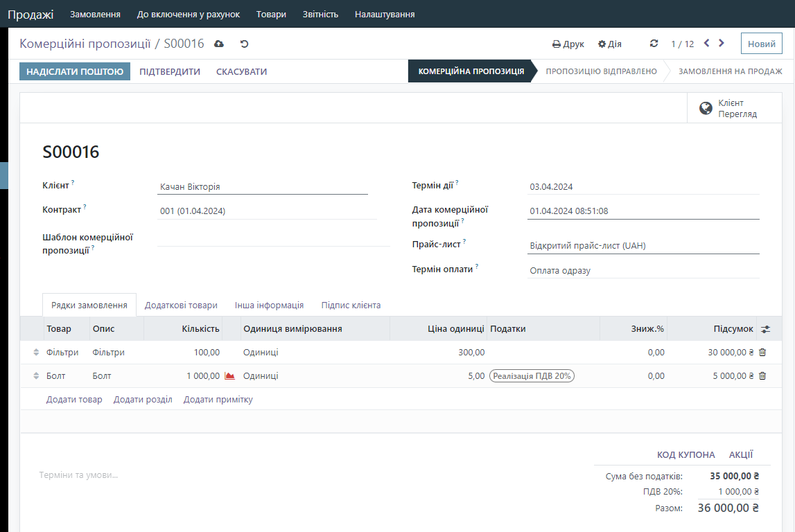
Task: Open the Друк print dropdown
Action: pos(568,44)
